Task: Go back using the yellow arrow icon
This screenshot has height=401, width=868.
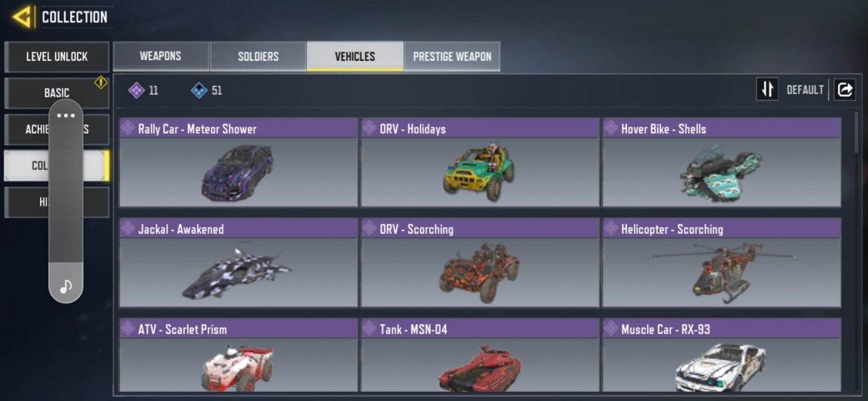Action: (x=22, y=17)
